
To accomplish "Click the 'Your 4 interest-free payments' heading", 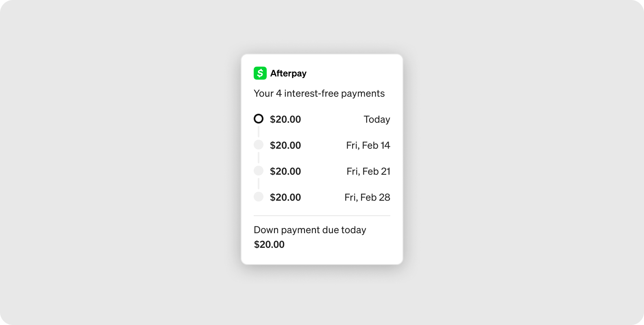I will (319, 93).
